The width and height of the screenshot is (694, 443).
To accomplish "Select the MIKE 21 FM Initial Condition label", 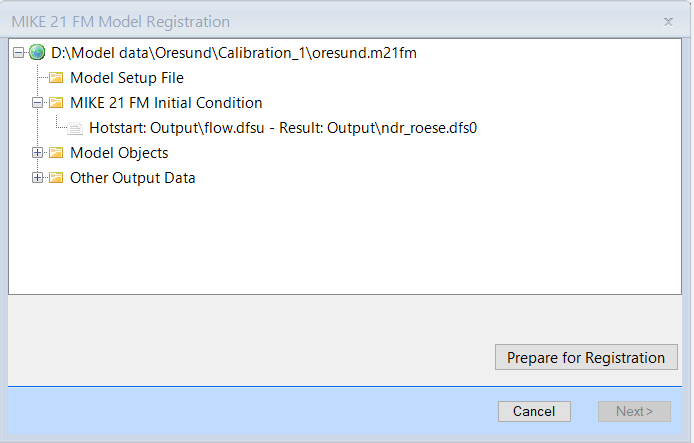I will pyautogui.click(x=166, y=103).
